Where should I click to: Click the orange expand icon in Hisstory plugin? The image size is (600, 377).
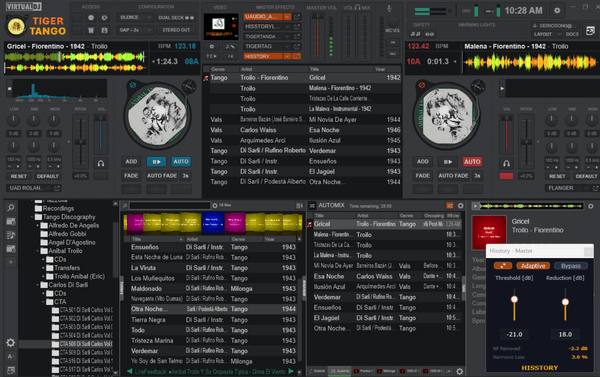503,266
